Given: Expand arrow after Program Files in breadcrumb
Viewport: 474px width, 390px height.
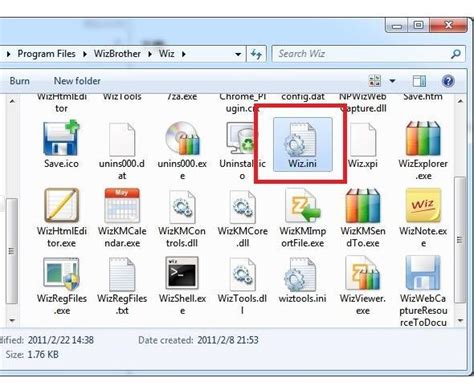Looking at the screenshot, I should pyautogui.click(x=85, y=54).
